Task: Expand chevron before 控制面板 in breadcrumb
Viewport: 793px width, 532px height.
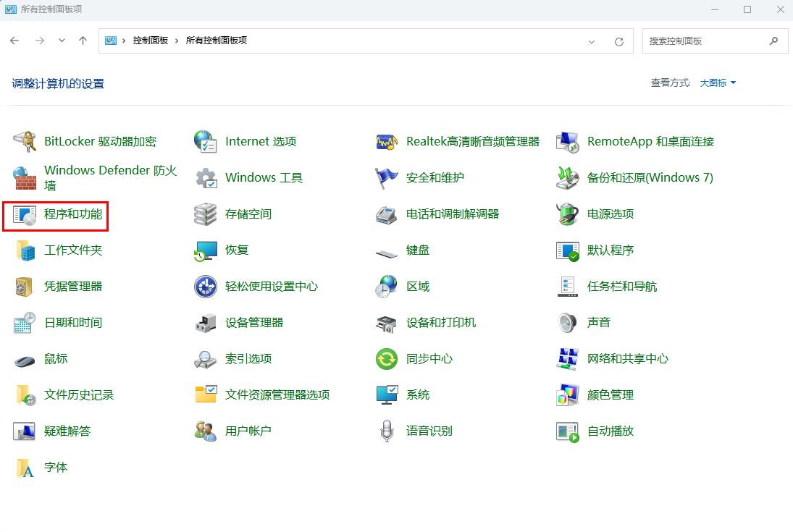Action: [x=124, y=41]
